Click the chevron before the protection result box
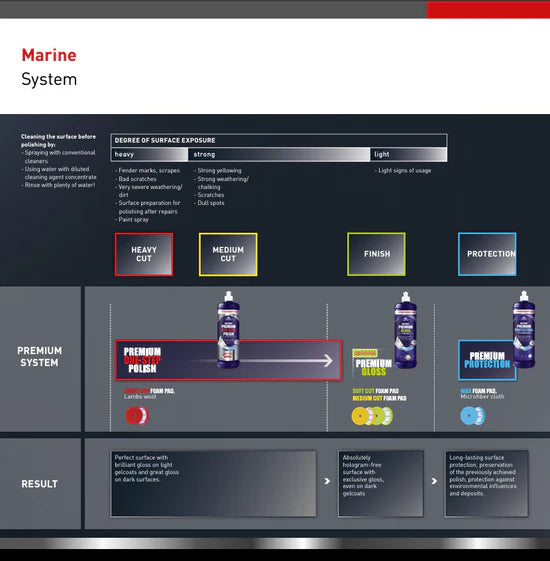This screenshot has height=561, width=550. (x=434, y=481)
